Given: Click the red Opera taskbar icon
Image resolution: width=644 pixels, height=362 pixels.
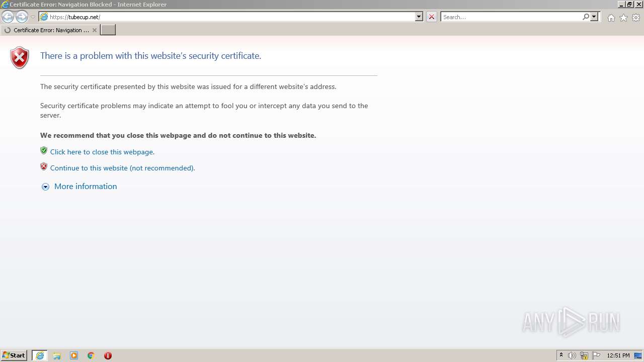Looking at the screenshot, I should (108, 355).
